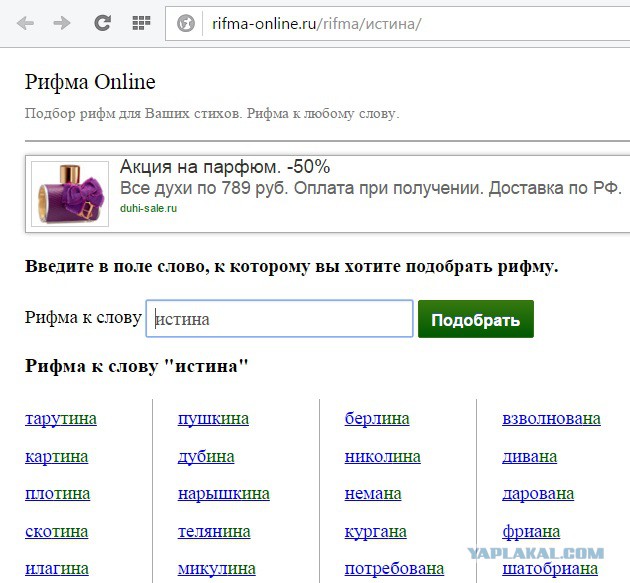Open the rhyme link потребована
Image resolution: width=630 pixels, height=583 pixels.
click(395, 569)
